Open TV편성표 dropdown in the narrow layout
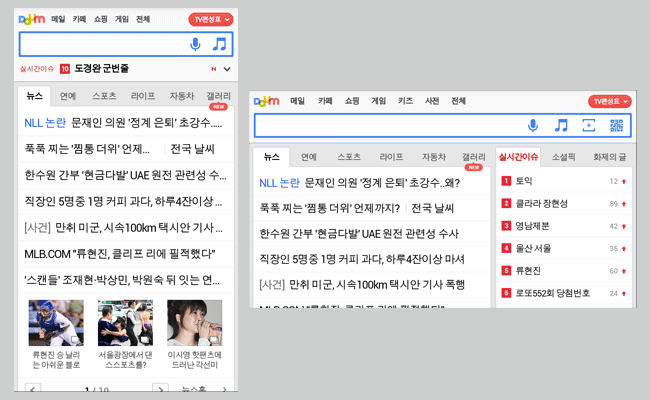This screenshot has width=650, height=400. [210, 19]
